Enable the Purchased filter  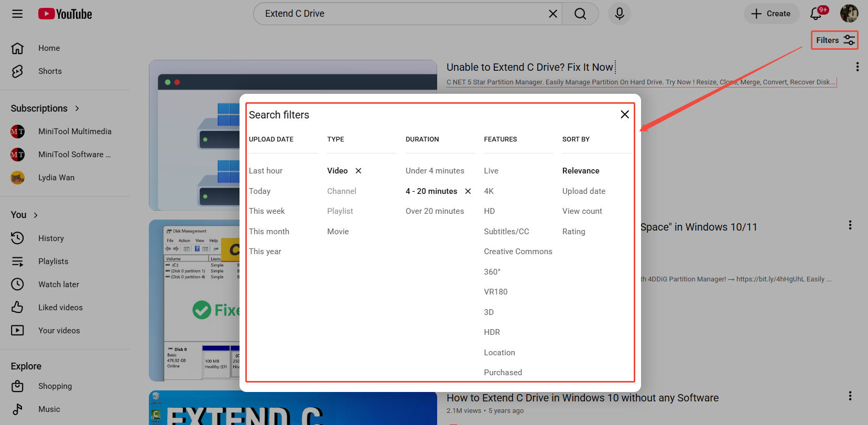pyautogui.click(x=503, y=373)
